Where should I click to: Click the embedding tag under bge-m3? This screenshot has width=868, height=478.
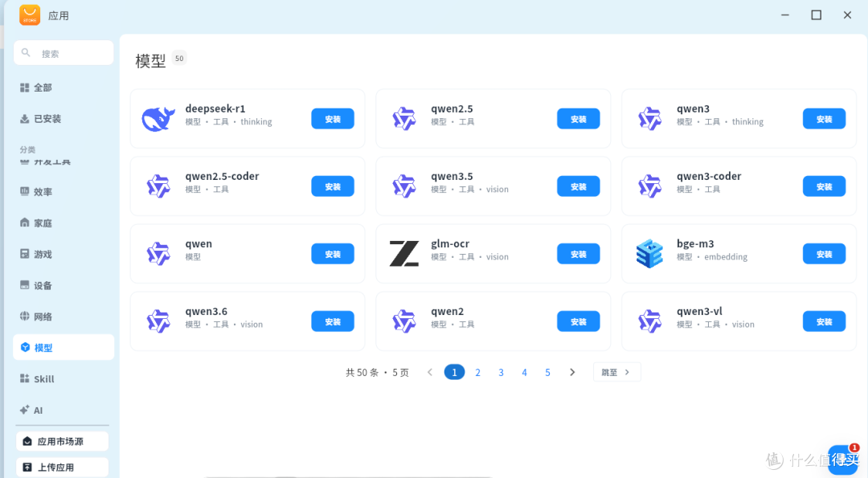[x=726, y=257]
